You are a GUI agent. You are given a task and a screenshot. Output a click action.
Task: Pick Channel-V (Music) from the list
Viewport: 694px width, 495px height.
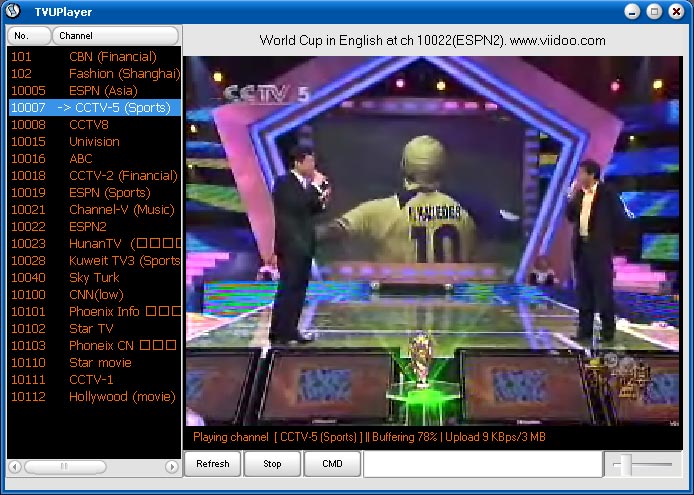point(95,209)
